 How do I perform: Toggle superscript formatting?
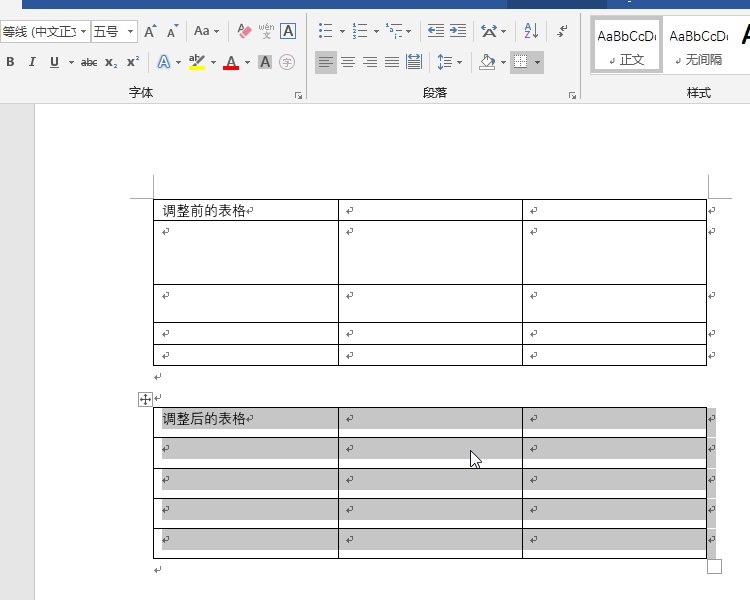[x=133, y=62]
